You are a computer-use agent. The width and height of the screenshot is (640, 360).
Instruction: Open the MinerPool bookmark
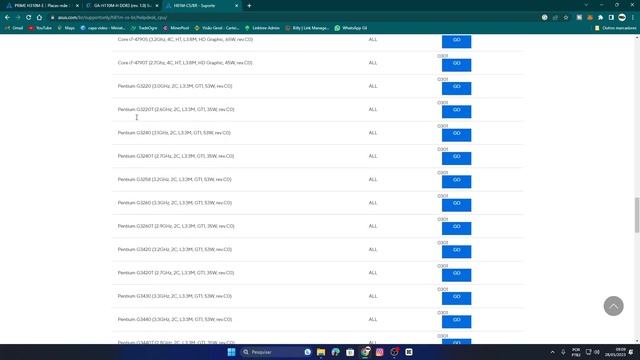(176, 28)
